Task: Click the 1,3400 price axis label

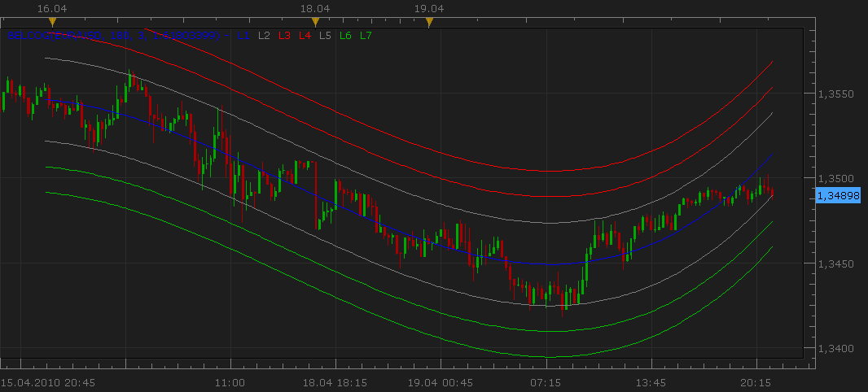Action: [836, 350]
